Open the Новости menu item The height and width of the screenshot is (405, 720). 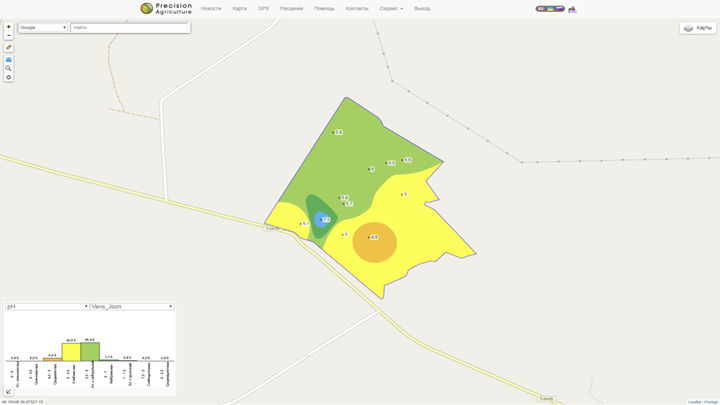pos(211,8)
